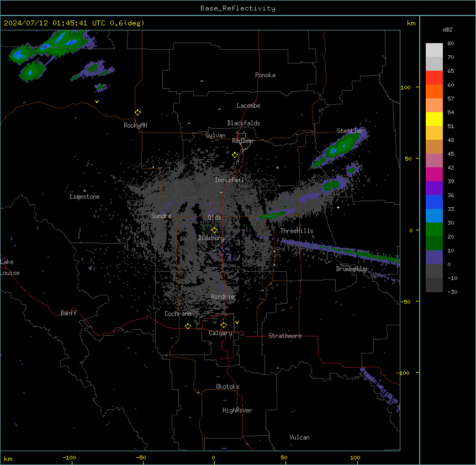Image resolution: width=476 pixels, height=465 pixels.
Task: Click the green storm cell near Stettler
Action: click(341, 147)
